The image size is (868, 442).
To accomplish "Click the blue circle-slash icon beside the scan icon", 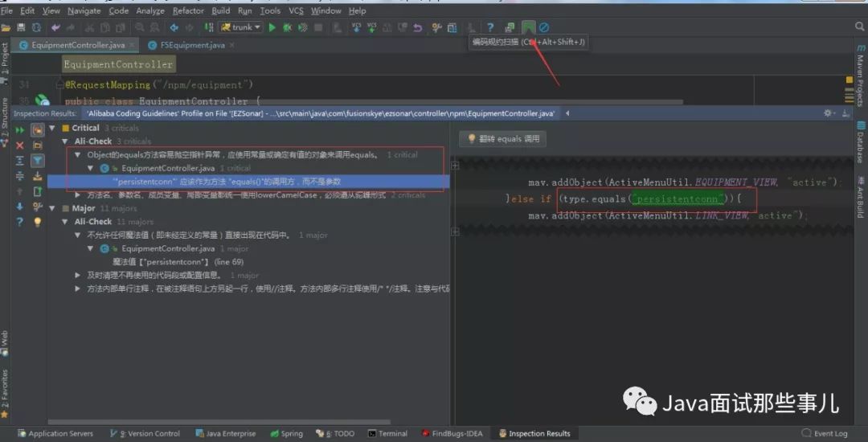I will pyautogui.click(x=543, y=27).
